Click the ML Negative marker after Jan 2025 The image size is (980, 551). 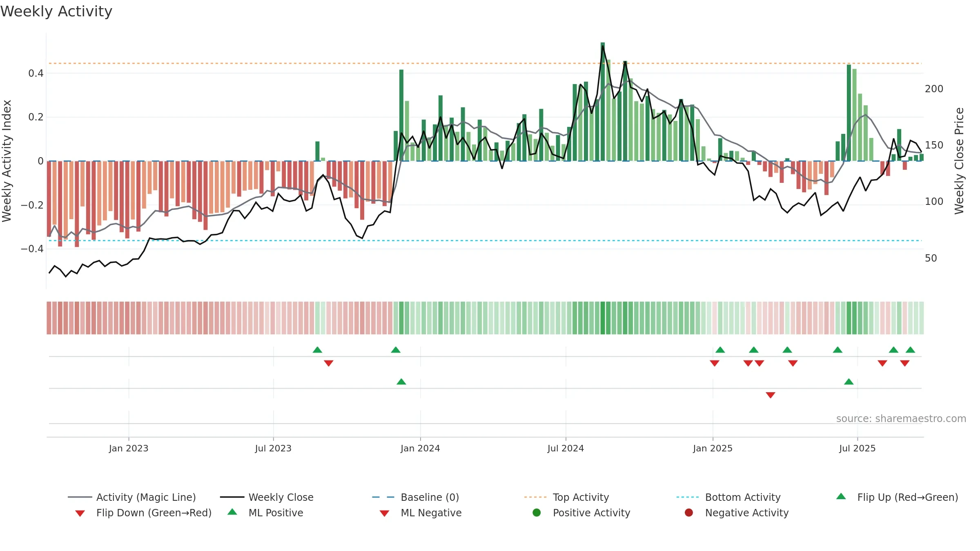point(771,395)
